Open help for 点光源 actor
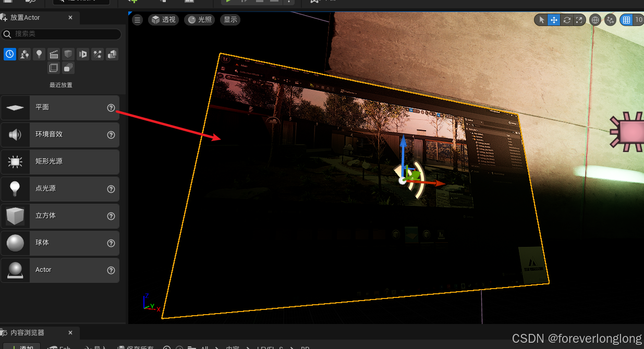Viewport: 644px width, 349px height. point(111,189)
